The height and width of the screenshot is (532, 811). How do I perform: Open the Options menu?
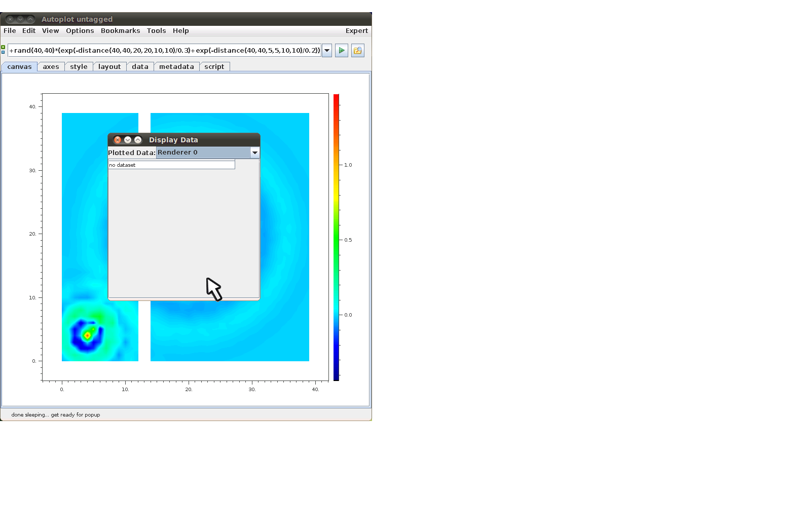point(80,31)
